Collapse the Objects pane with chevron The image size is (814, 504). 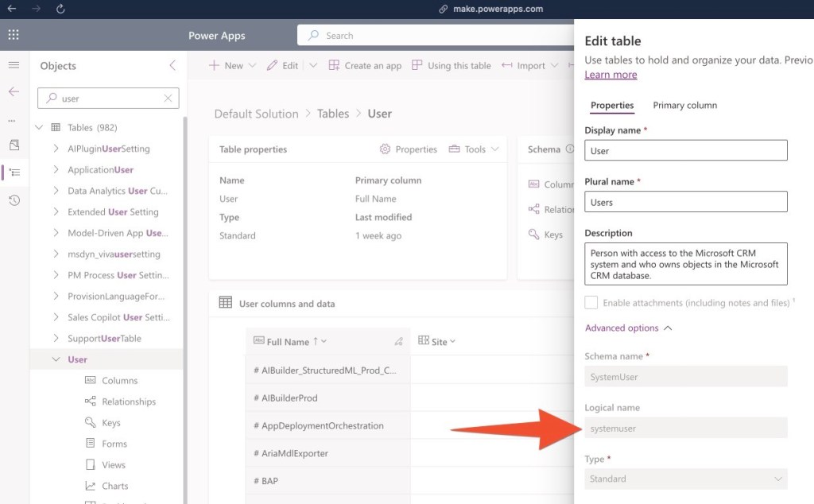pos(172,66)
